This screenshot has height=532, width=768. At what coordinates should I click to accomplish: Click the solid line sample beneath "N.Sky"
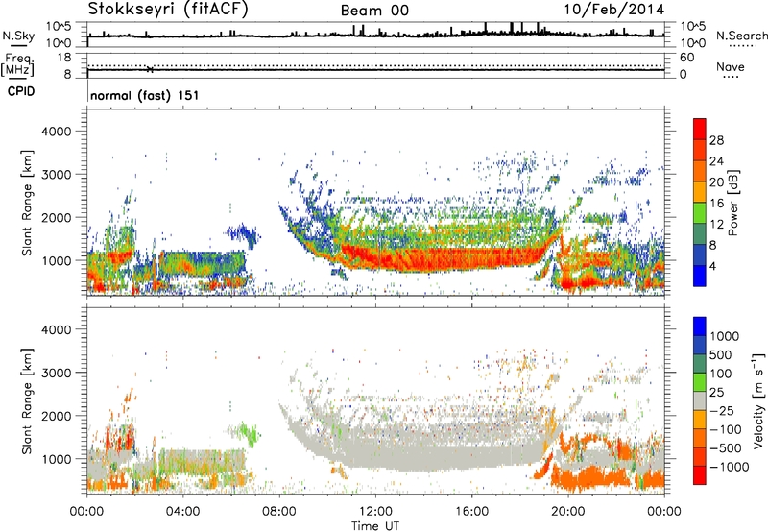pos(18,46)
